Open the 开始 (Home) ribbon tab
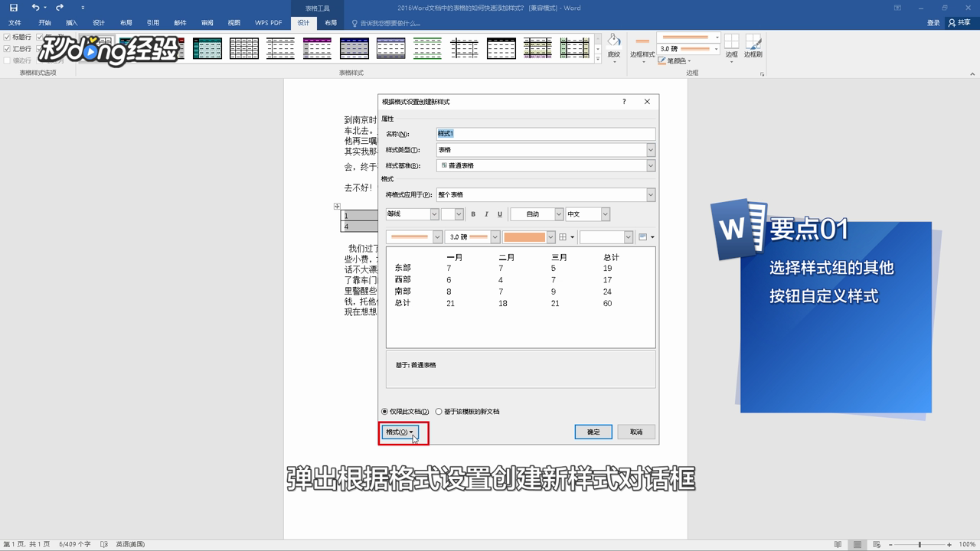Viewport: 980px width, 551px height. point(44,22)
